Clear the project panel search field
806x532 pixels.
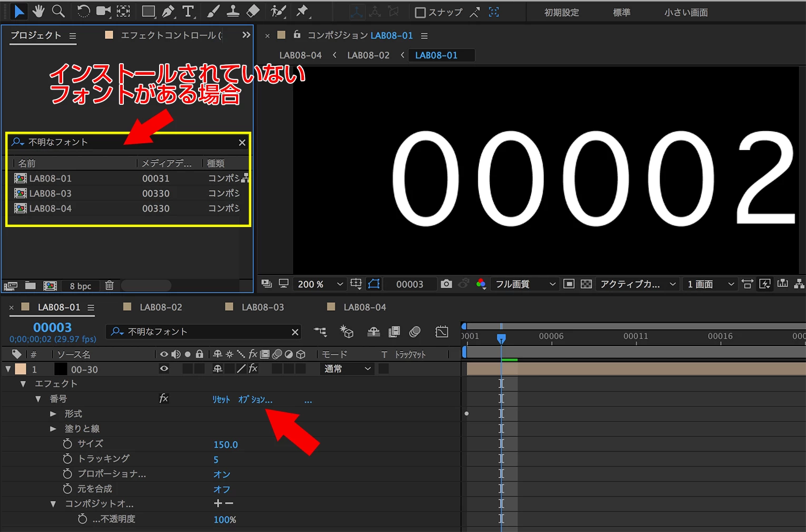click(242, 142)
